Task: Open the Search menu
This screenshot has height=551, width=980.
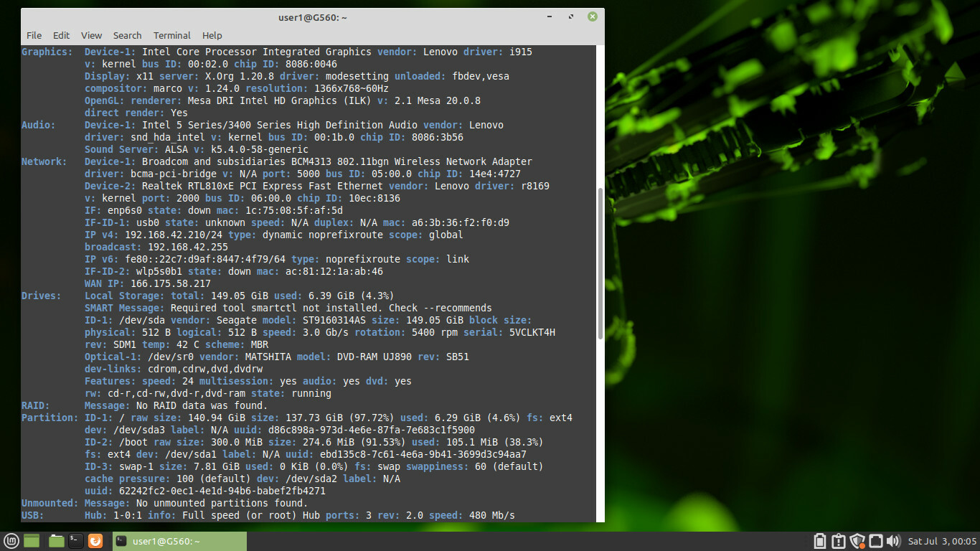Action: [127, 35]
